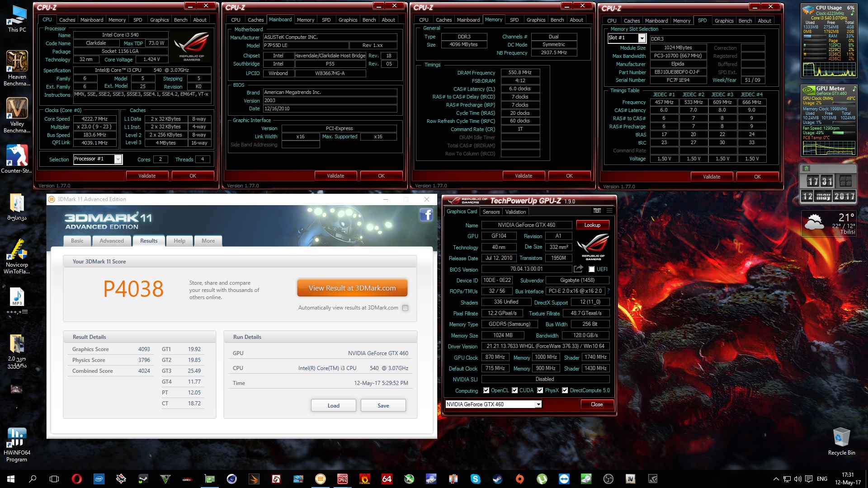Toggle the PhysX checkbox

tap(540, 390)
